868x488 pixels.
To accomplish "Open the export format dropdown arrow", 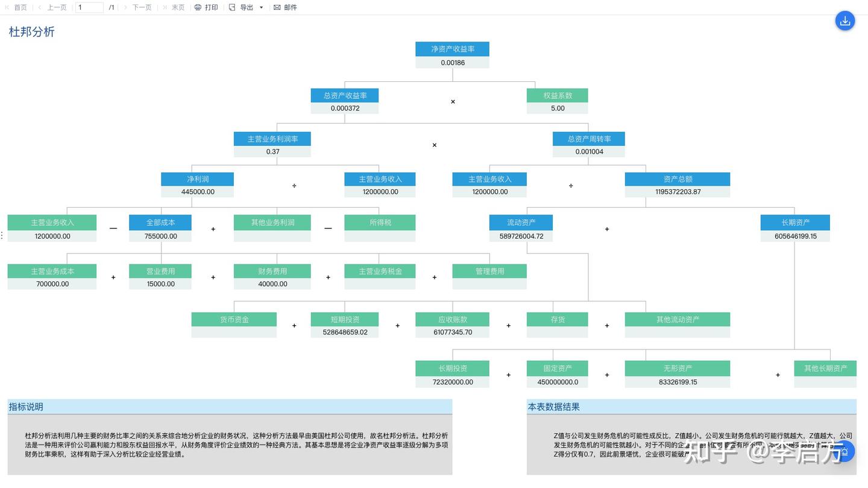I will pos(260,7).
